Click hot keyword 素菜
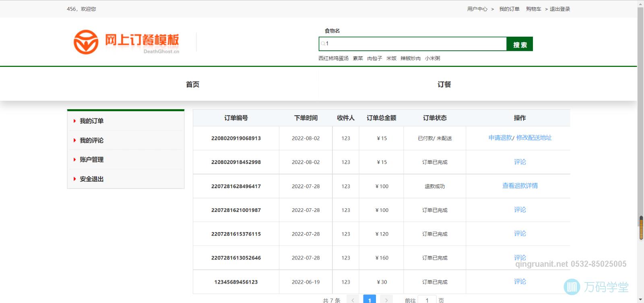Image resolution: width=644 pixels, height=303 pixels. tap(358, 58)
